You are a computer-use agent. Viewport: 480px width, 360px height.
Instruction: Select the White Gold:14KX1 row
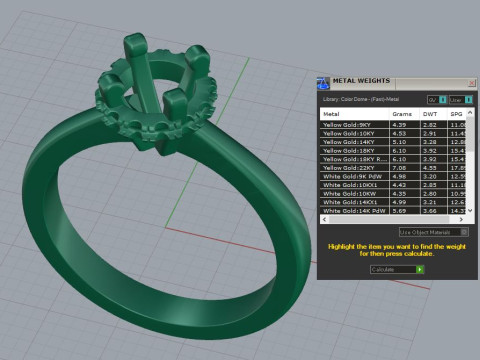click(393, 202)
